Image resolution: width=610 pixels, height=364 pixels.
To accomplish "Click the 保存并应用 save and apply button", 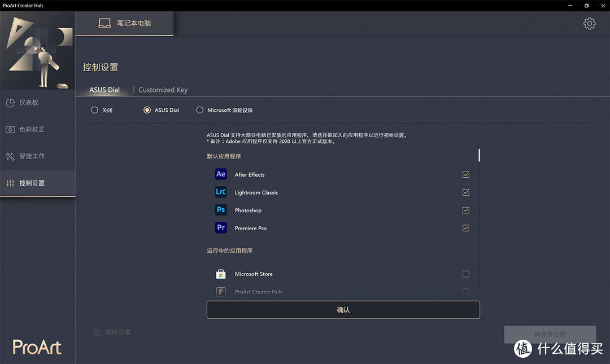I will pos(550,335).
